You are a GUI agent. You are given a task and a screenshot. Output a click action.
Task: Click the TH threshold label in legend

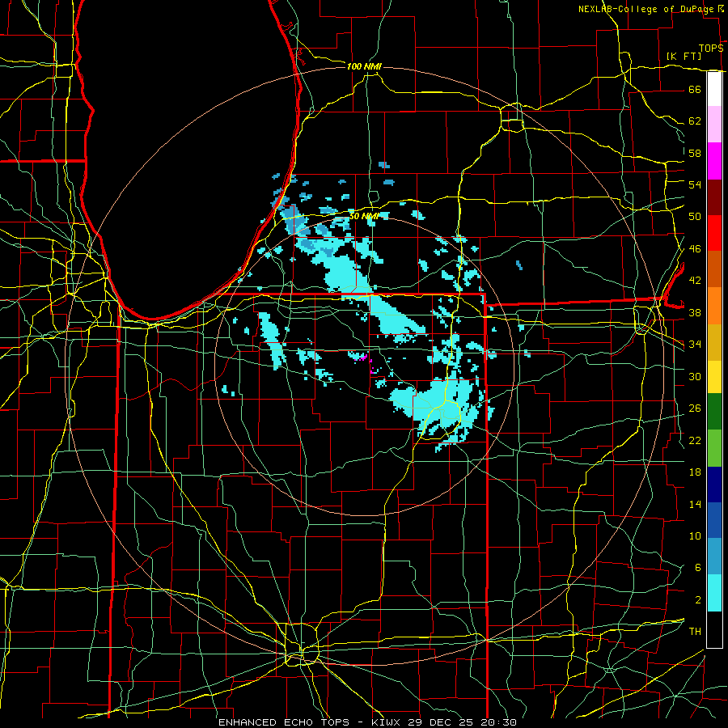[695, 632]
